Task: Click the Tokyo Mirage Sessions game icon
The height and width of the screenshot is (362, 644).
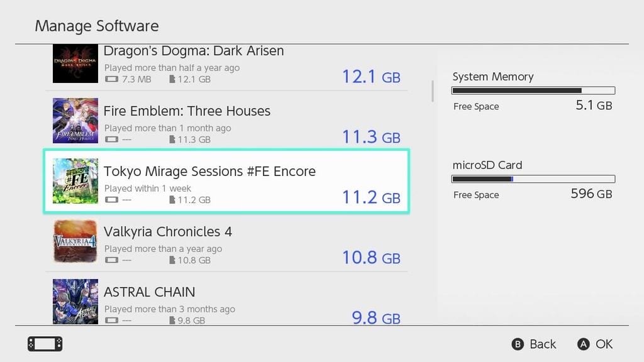Action: (75, 181)
